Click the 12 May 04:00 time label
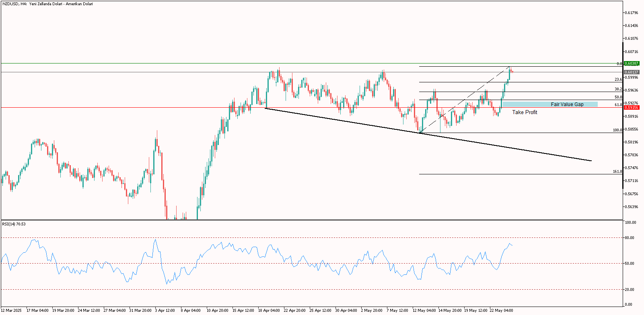Screen dimensions: 644x315 click(x=424, y=311)
